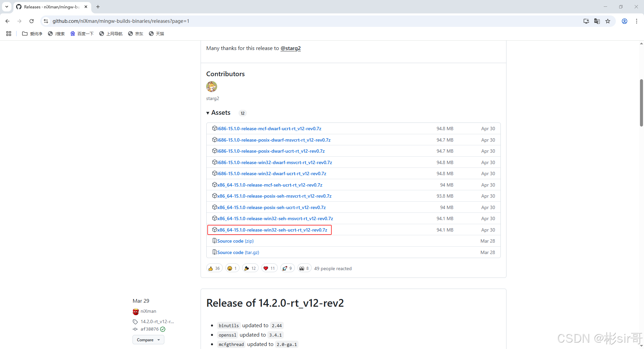Click the browser forward arrow
Viewport: 644px width, 349px height.
[x=19, y=21]
